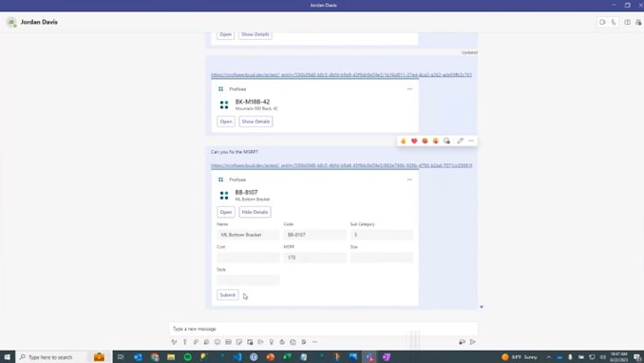Image resolution: width=644 pixels, height=363 pixels.
Task: Open Task View from the taskbar
Action: click(x=121, y=357)
